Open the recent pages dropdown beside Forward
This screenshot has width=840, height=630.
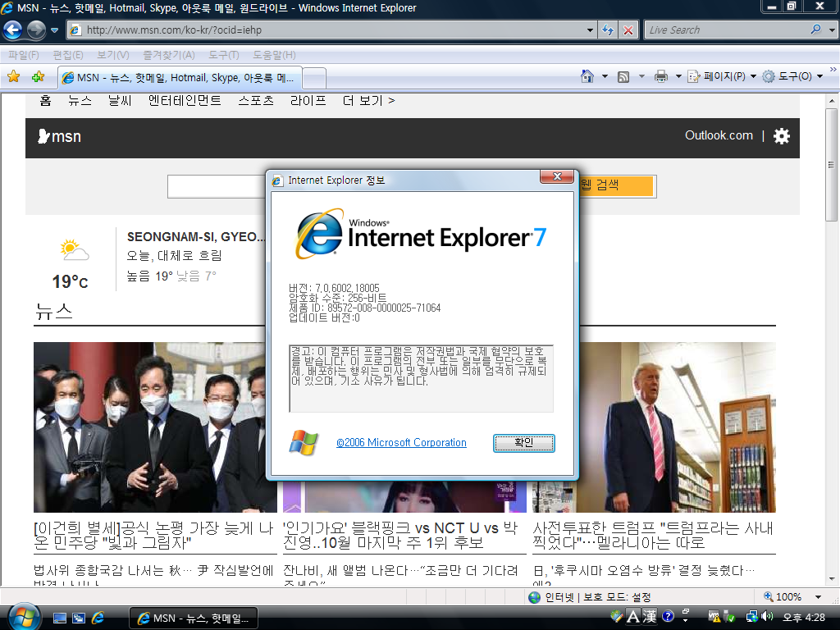coord(55,30)
